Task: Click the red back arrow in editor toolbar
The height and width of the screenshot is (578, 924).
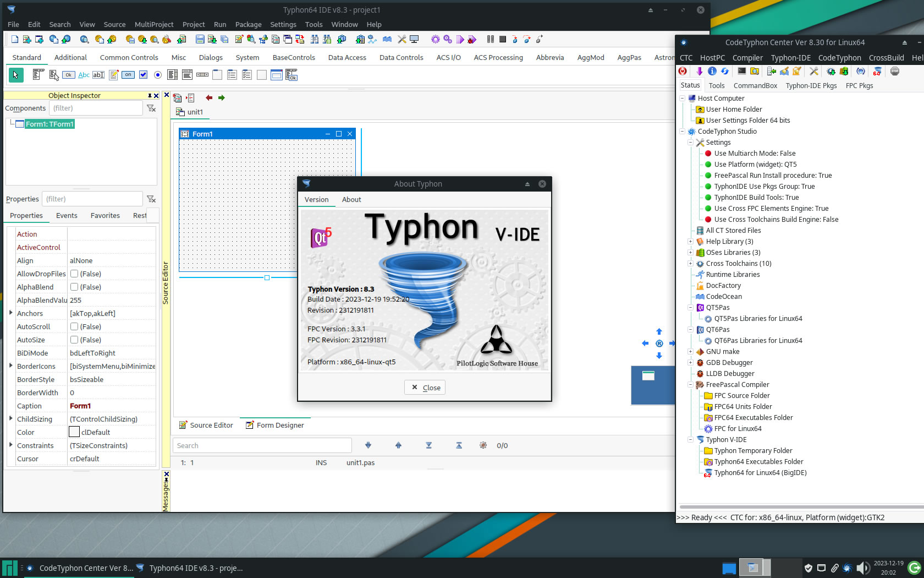Action: tap(209, 98)
